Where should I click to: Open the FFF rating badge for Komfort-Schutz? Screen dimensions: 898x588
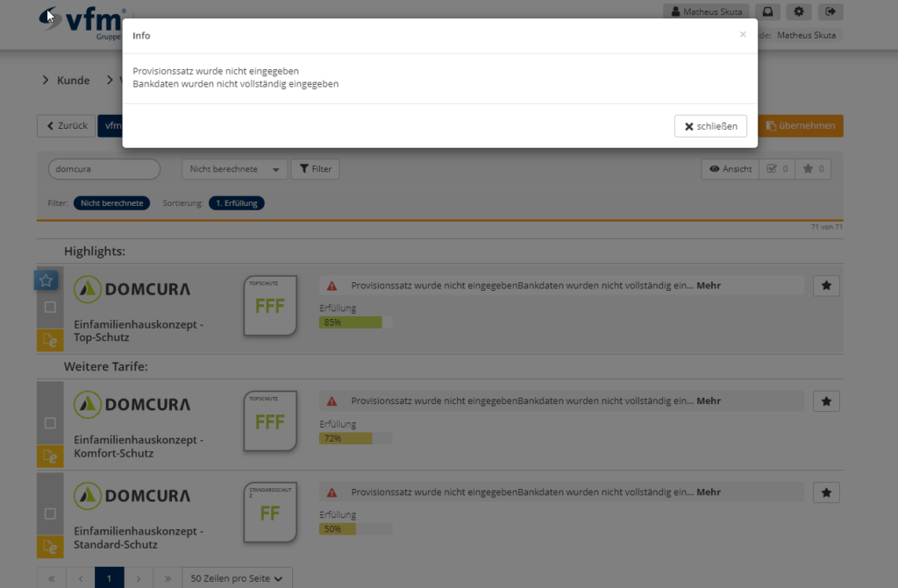(270, 422)
